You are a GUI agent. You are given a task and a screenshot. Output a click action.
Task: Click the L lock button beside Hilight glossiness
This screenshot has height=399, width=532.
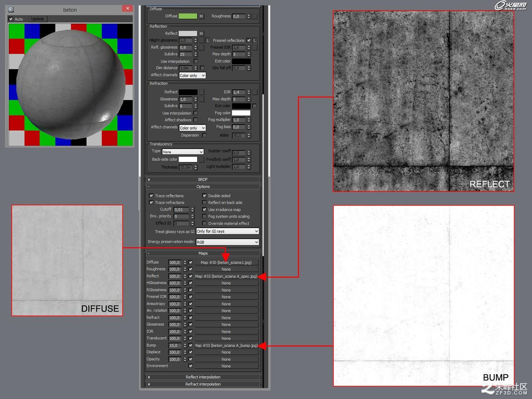[207, 40]
